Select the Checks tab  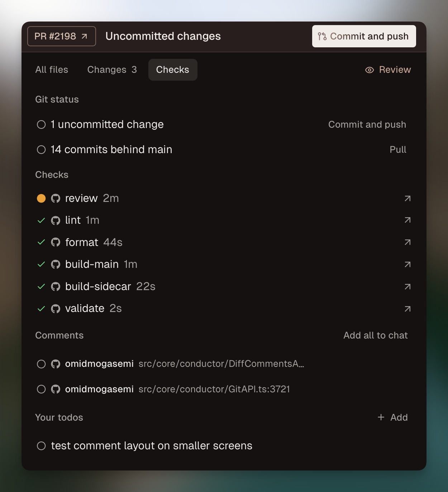pos(172,70)
